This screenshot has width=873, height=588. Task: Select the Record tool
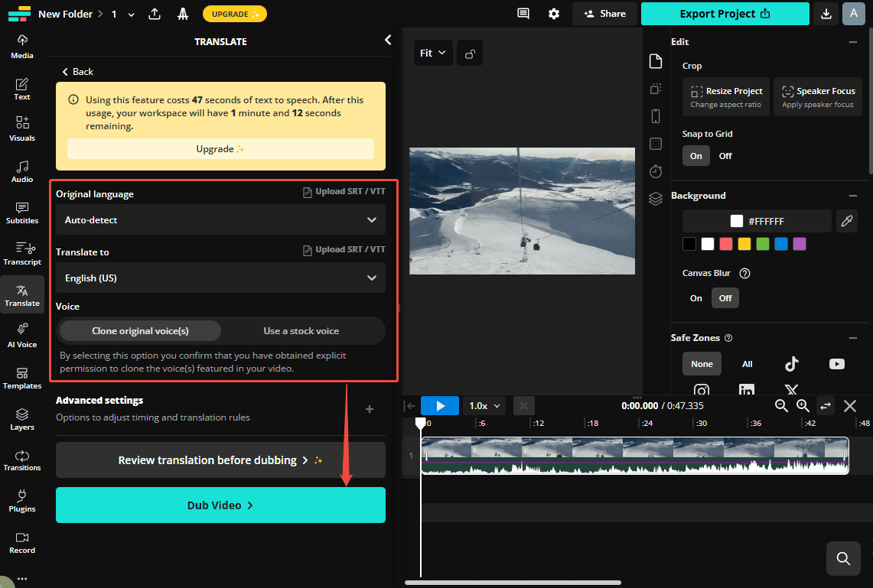coord(22,542)
